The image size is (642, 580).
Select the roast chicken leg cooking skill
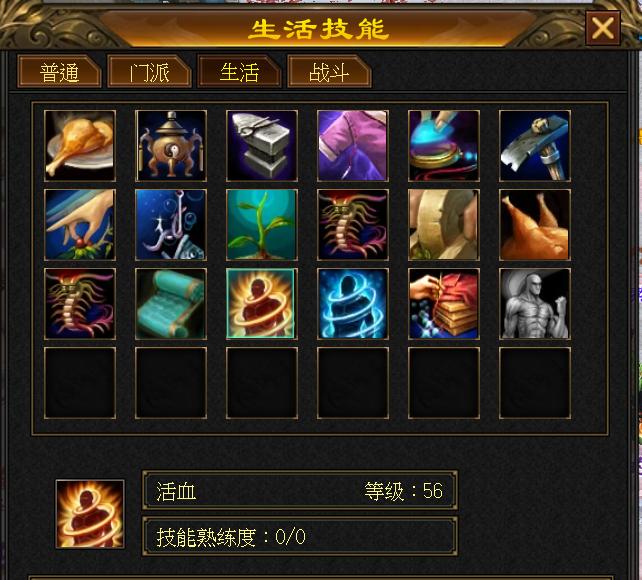click(80, 146)
